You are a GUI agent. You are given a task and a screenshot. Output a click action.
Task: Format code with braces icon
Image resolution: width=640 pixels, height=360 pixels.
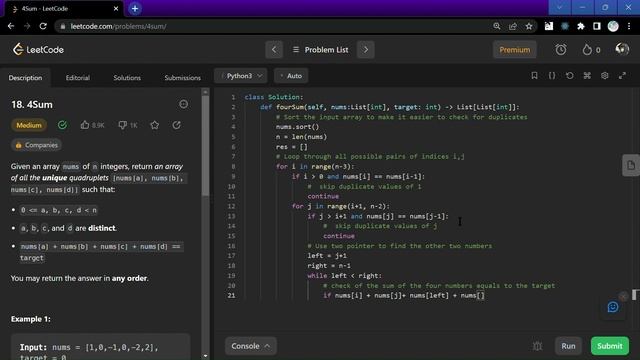(552, 76)
